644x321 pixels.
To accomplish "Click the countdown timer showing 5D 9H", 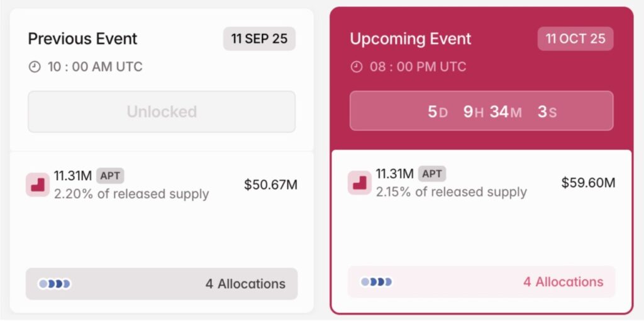I will (x=482, y=111).
